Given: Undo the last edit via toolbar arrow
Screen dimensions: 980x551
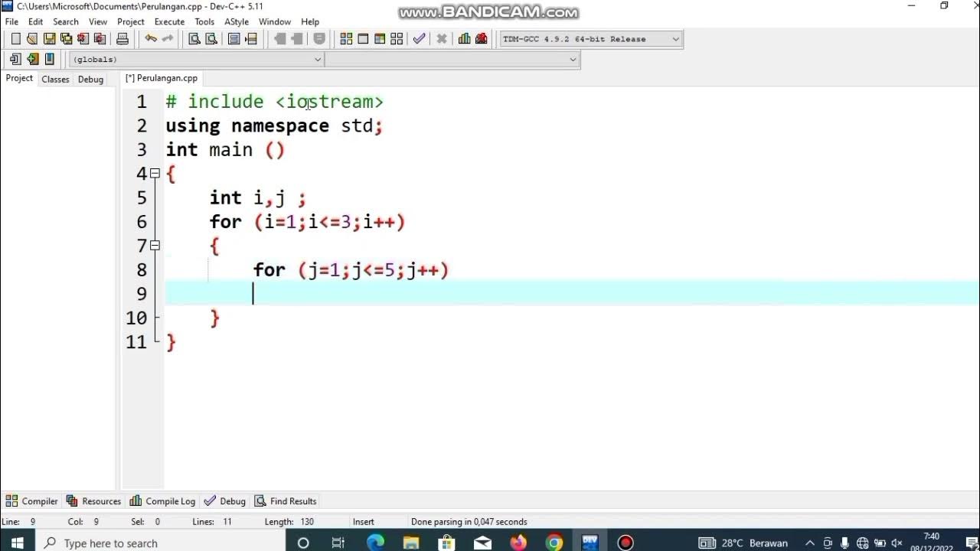Looking at the screenshot, I should click(151, 39).
